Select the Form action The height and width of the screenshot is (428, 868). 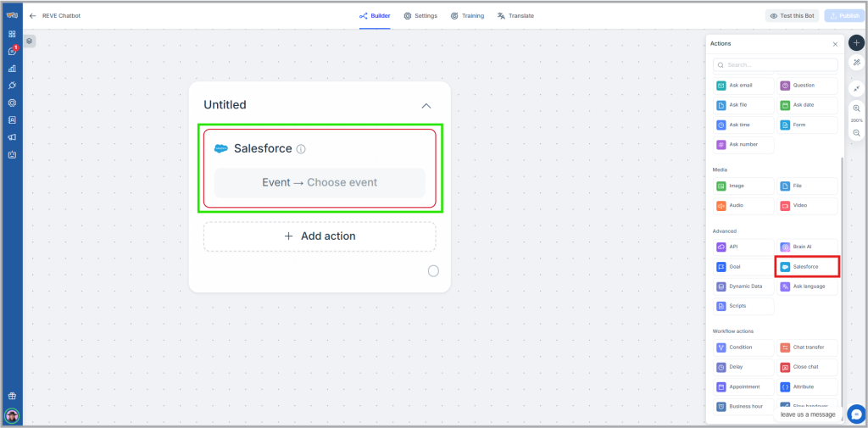point(807,125)
